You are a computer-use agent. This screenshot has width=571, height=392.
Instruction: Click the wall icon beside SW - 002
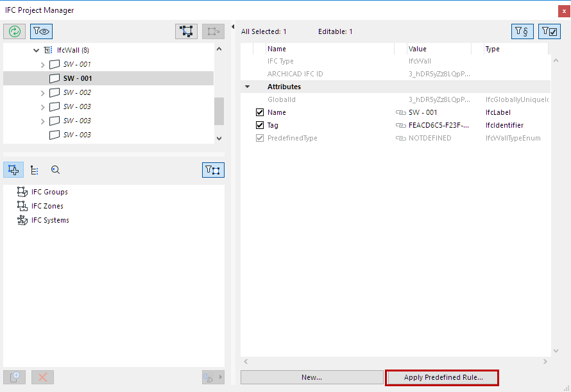pos(55,92)
